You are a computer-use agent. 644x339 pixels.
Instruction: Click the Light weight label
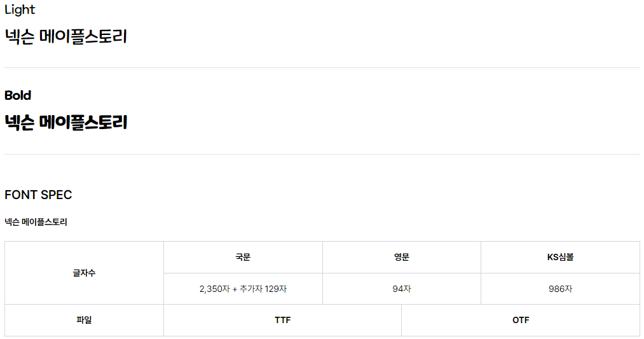click(x=20, y=10)
